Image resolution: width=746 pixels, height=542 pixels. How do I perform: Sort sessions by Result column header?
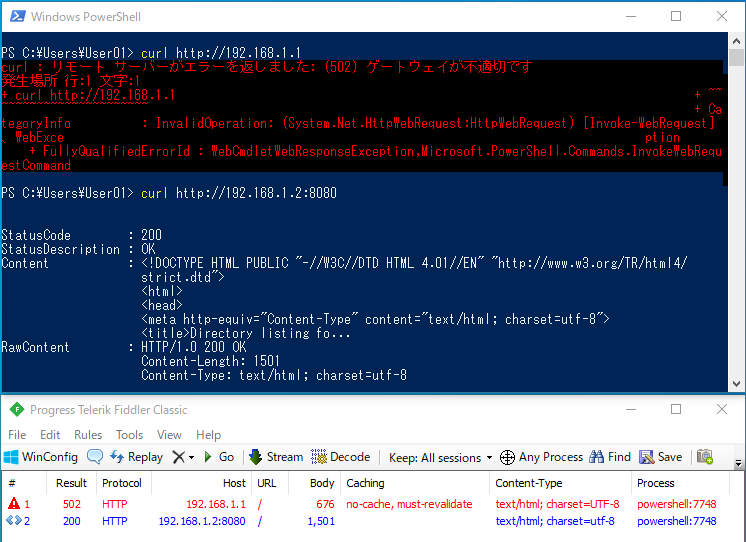pyautogui.click(x=71, y=483)
